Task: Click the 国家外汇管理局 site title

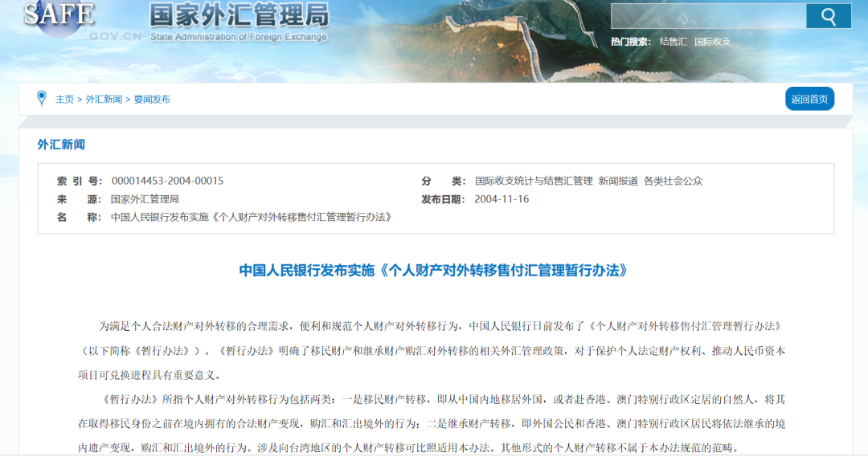Action: tap(240, 15)
